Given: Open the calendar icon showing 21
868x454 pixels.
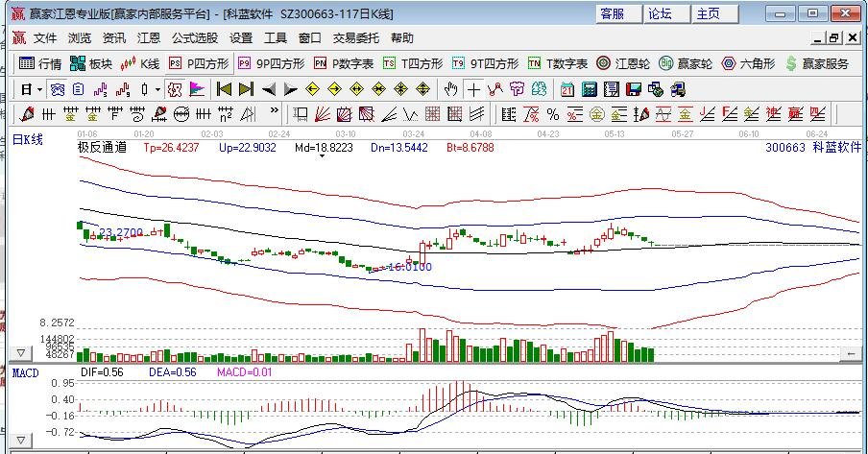Looking at the screenshot, I should pos(567,89).
